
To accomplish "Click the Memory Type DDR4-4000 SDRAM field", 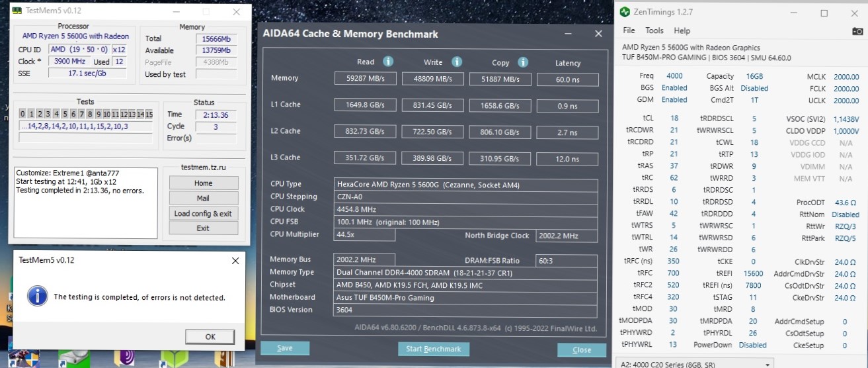I will tap(467, 273).
